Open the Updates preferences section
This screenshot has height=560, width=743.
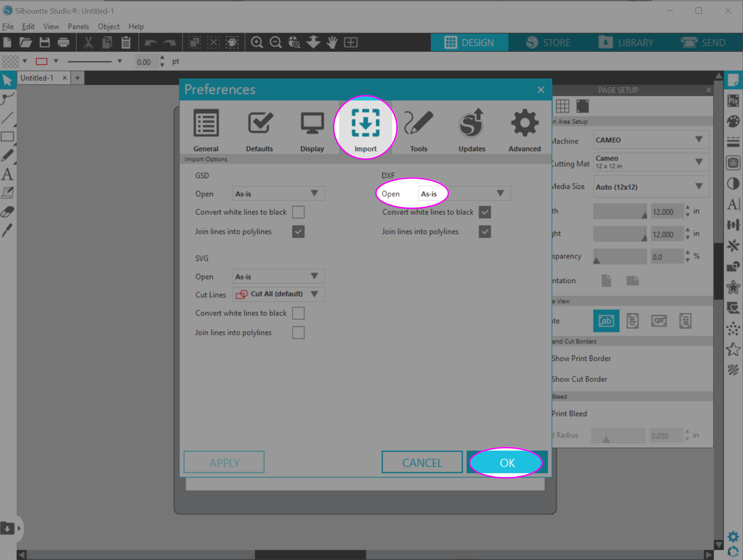471,130
